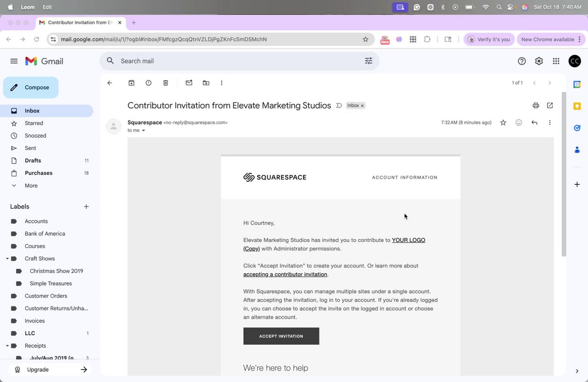Click the Compose button
Image resolution: width=588 pixels, height=382 pixels.
[31, 87]
